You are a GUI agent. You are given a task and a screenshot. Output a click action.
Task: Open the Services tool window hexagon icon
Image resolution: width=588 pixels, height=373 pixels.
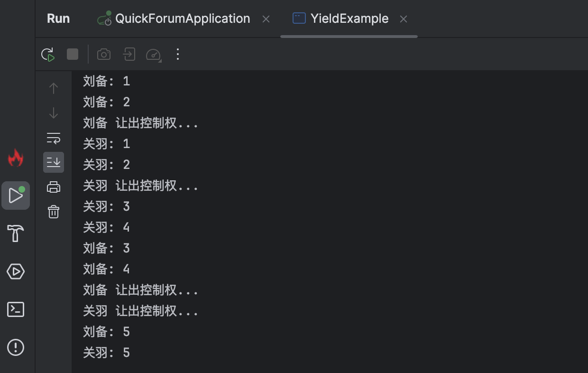(16, 271)
